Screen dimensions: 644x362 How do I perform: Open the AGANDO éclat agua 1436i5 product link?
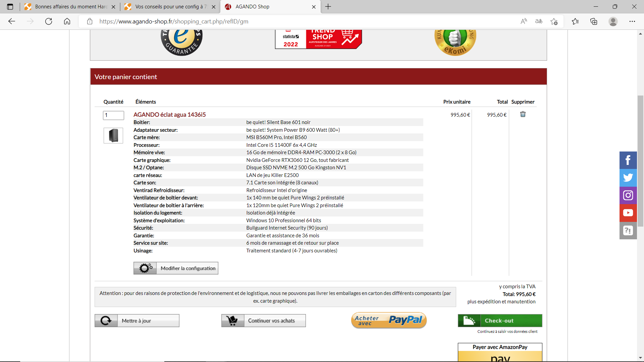pyautogui.click(x=169, y=115)
